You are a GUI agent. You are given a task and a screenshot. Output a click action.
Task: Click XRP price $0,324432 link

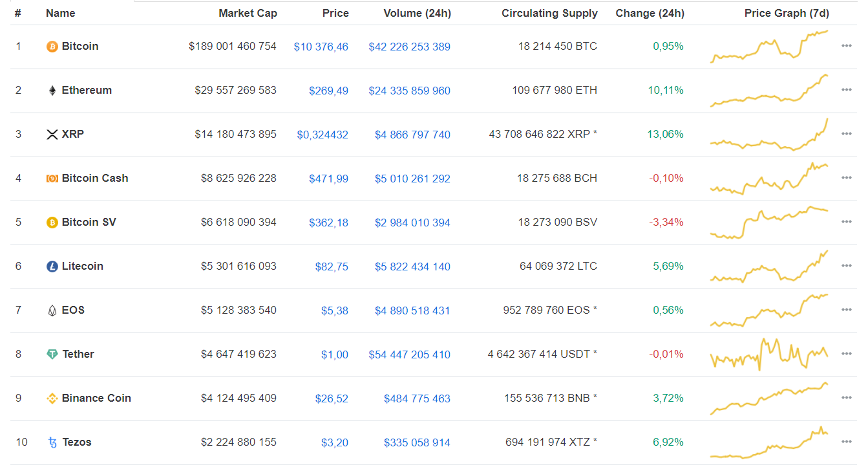[x=323, y=135]
